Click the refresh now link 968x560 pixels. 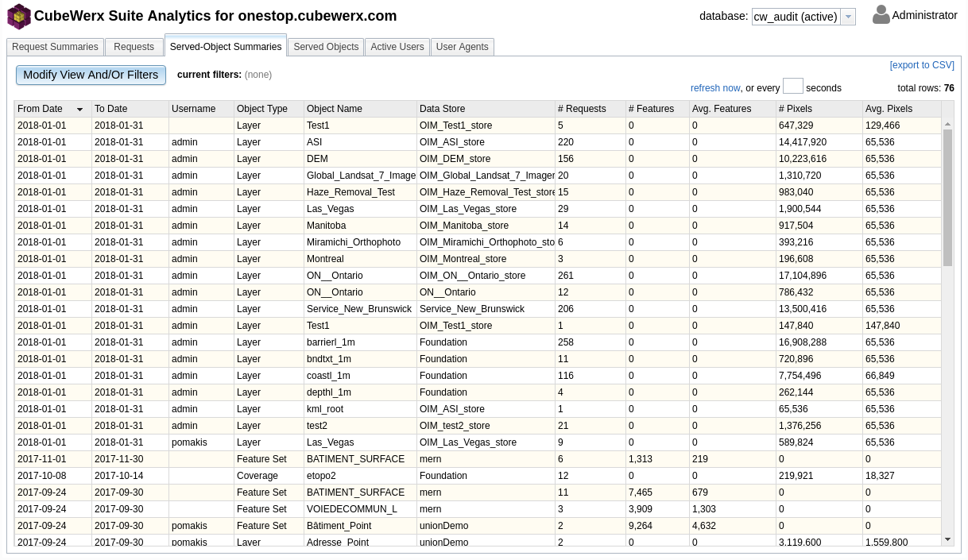pos(715,88)
